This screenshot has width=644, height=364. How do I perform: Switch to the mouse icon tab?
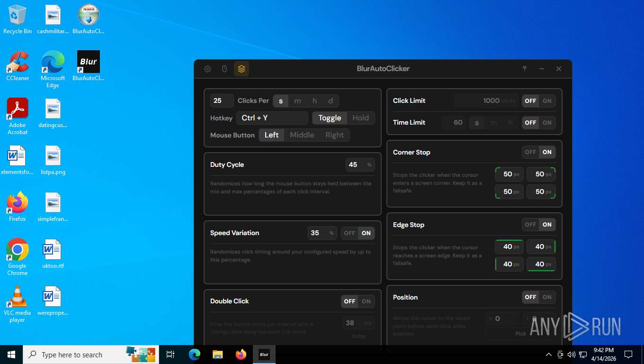(x=224, y=69)
